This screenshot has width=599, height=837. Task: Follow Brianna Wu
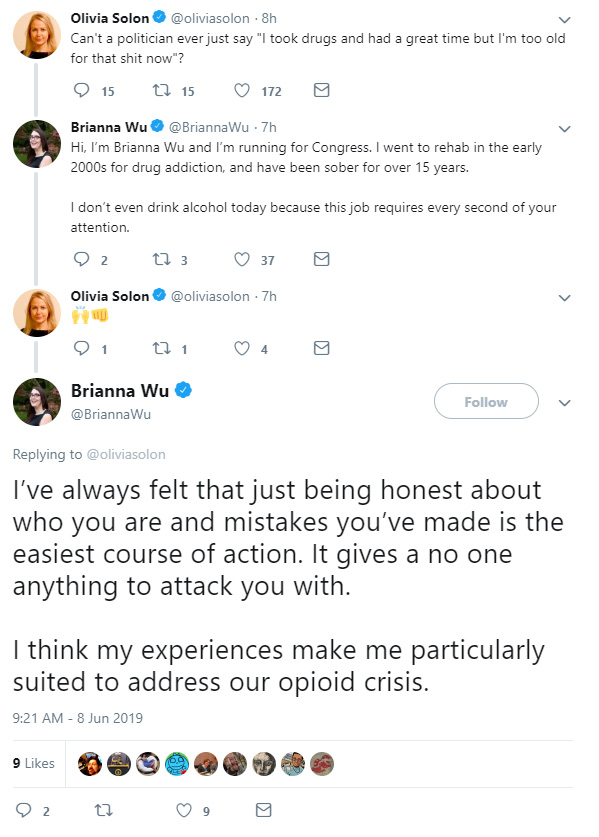(486, 401)
